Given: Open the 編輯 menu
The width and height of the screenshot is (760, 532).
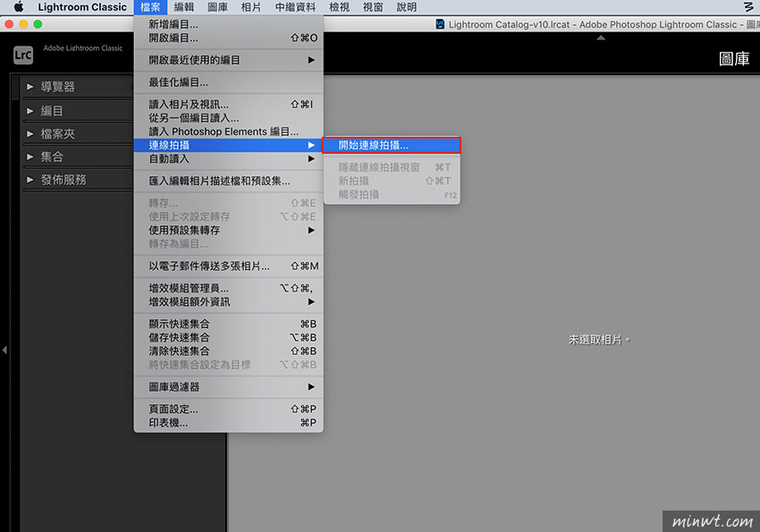Looking at the screenshot, I should pos(183,7).
